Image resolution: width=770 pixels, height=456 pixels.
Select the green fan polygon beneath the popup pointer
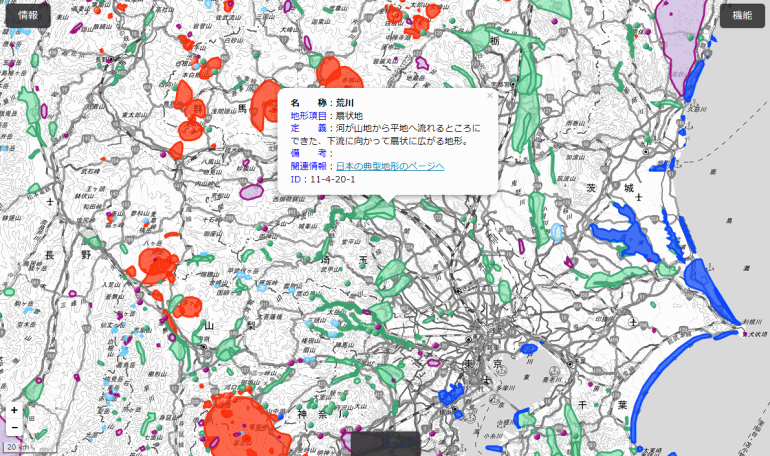tap(376, 209)
